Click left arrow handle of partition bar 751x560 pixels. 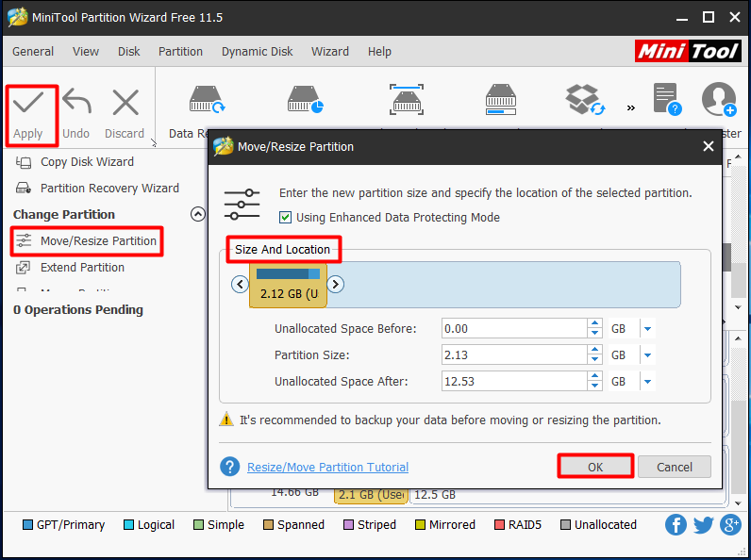click(240, 285)
